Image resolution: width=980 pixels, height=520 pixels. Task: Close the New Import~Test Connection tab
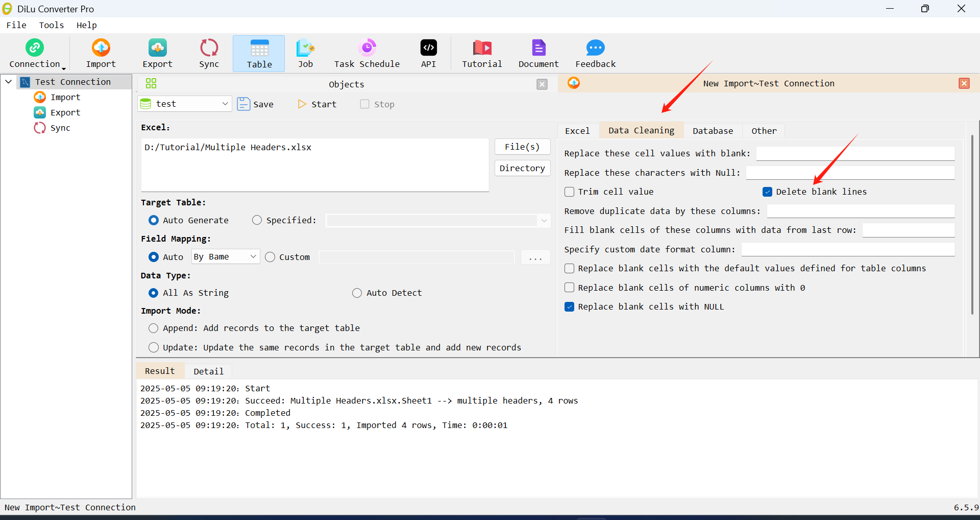964,83
